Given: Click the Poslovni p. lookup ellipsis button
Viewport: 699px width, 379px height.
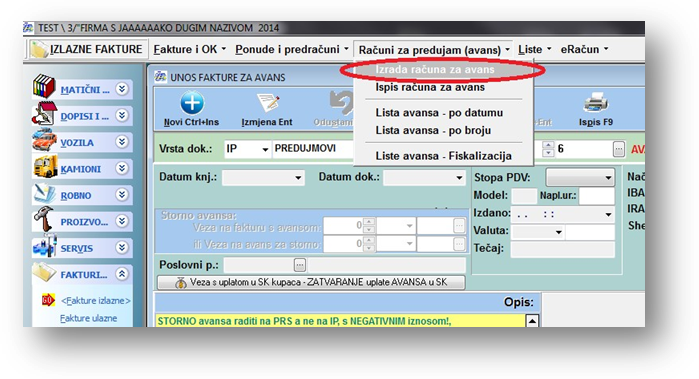Looking at the screenshot, I should click(x=300, y=265).
